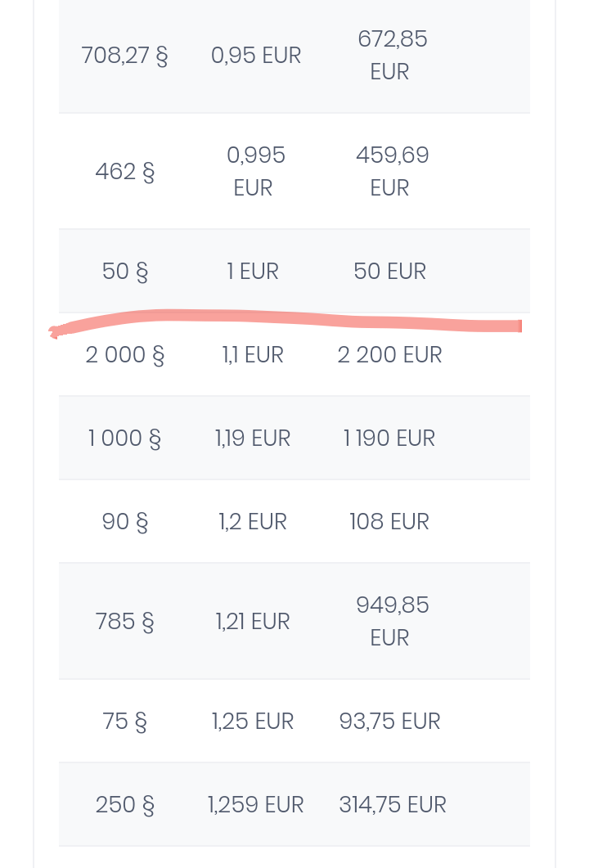Click the 1,1 EUR price cell

coord(253,355)
